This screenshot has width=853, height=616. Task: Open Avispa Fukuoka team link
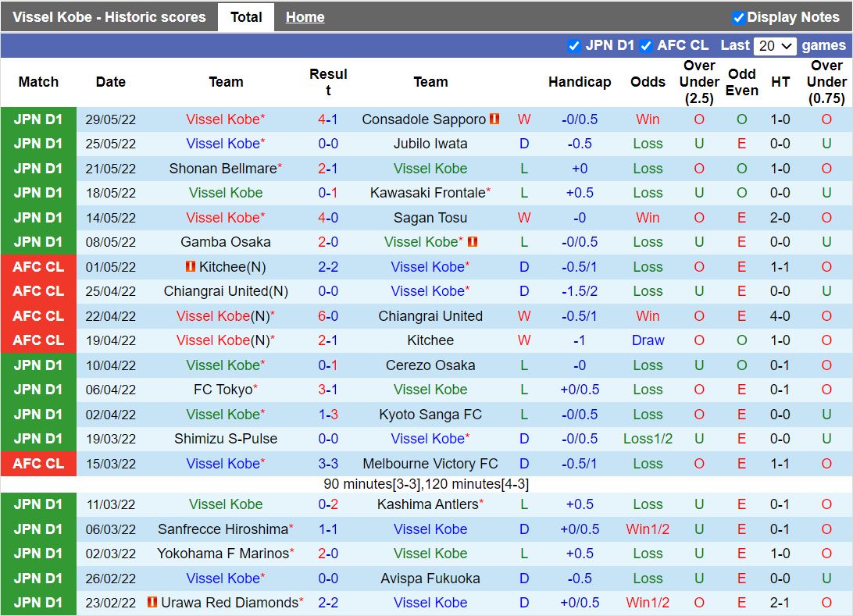coord(430,578)
